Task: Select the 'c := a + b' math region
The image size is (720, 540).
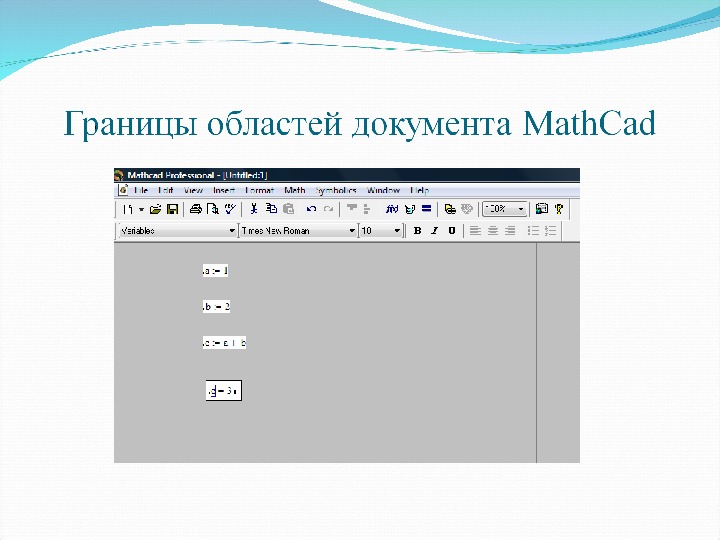Action: [x=224, y=343]
